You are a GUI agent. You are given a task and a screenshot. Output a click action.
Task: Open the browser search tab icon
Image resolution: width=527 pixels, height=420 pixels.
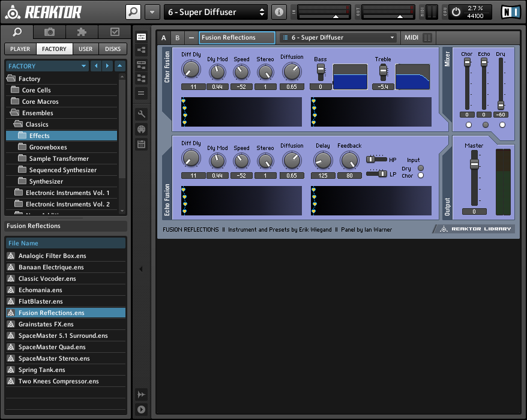[17, 32]
